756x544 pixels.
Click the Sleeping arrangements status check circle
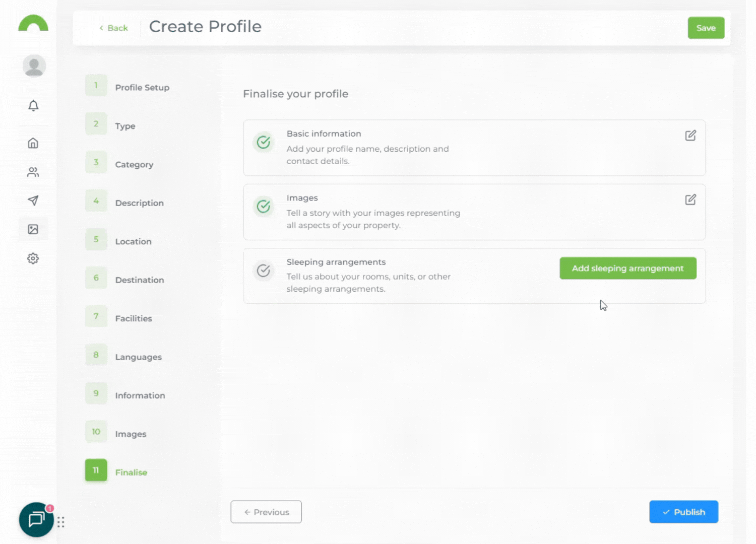pos(264,270)
